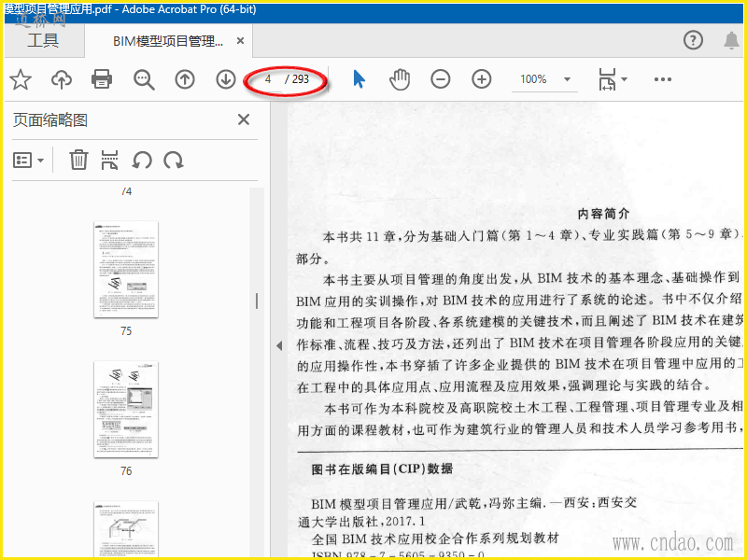Open the print pages icon in the thumbnail panel

point(109,160)
